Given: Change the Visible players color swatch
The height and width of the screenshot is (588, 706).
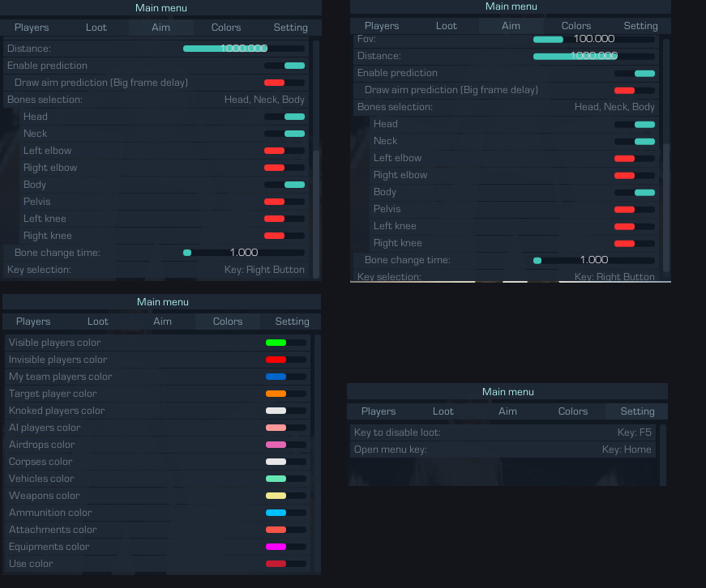Looking at the screenshot, I should pyautogui.click(x=276, y=342).
